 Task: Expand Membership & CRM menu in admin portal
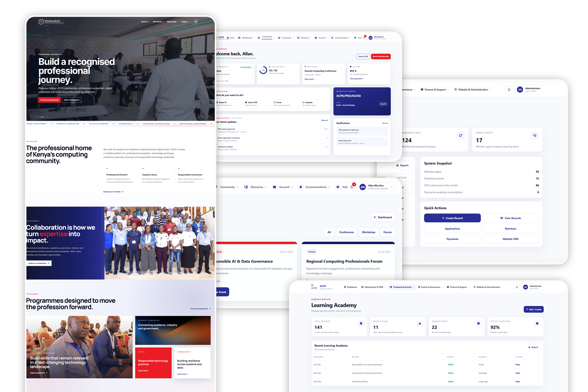(x=373, y=287)
